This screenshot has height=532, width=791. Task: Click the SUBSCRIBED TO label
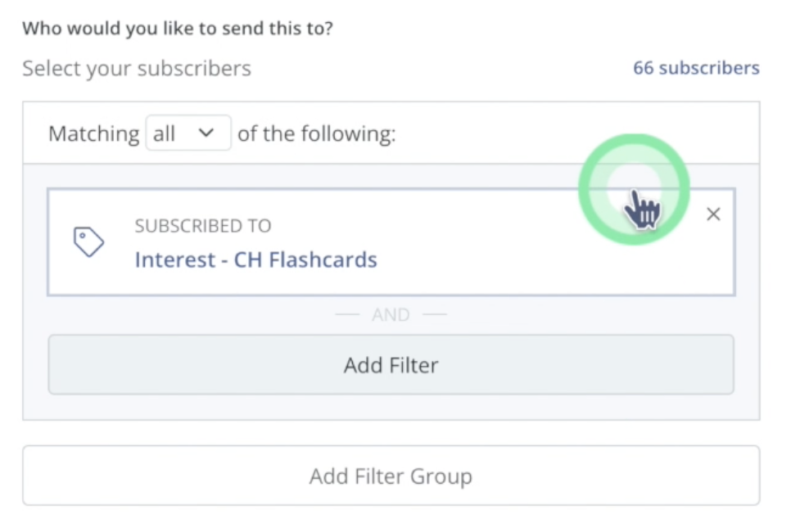coord(203,226)
